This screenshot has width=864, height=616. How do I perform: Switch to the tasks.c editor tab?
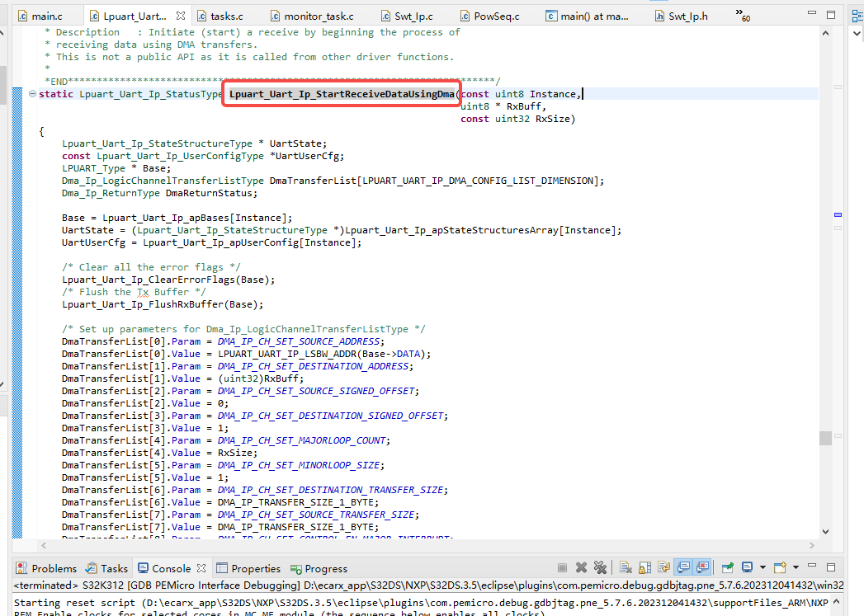coord(220,16)
